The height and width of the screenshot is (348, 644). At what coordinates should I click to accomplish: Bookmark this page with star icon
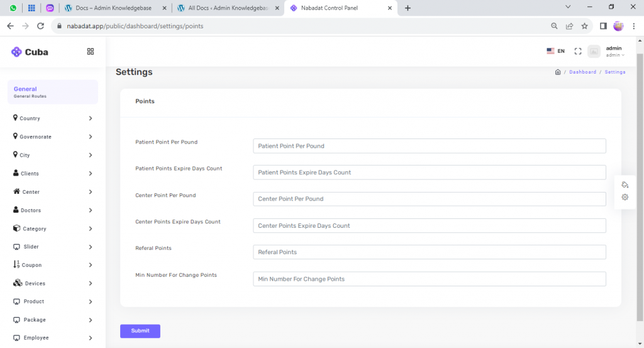584,26
